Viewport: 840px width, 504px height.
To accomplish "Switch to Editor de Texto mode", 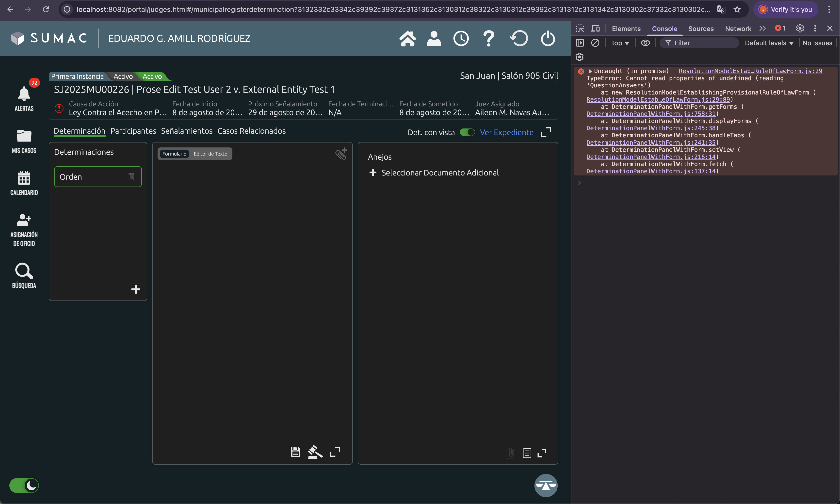I will click(210, 154).
